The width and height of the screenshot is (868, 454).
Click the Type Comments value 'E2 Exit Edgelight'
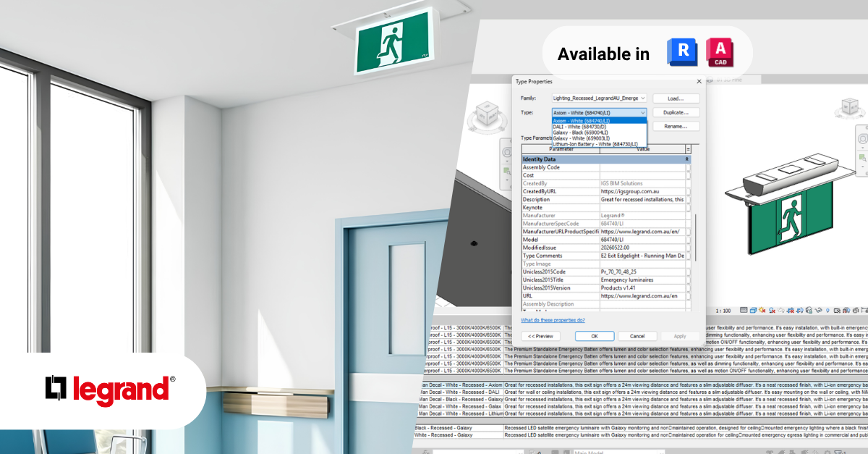click(x=642, y=256)
